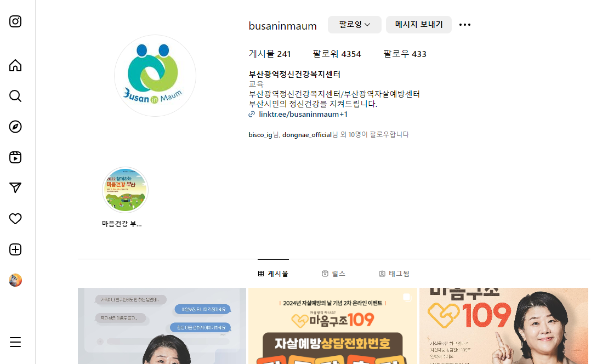The height and width of the screenshot is (364, 608).
Task: View the 팔로워 4354 list
Action: [337, 54]
